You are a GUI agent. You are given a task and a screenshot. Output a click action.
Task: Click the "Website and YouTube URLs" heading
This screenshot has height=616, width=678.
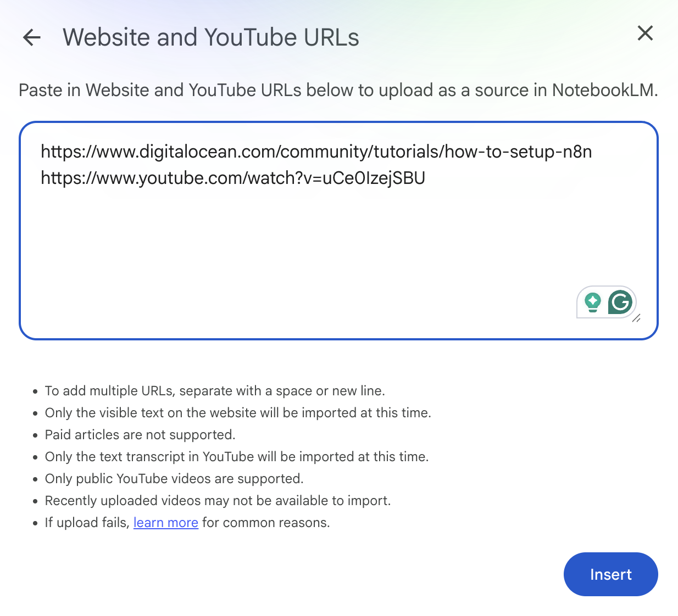click(210, 37)
